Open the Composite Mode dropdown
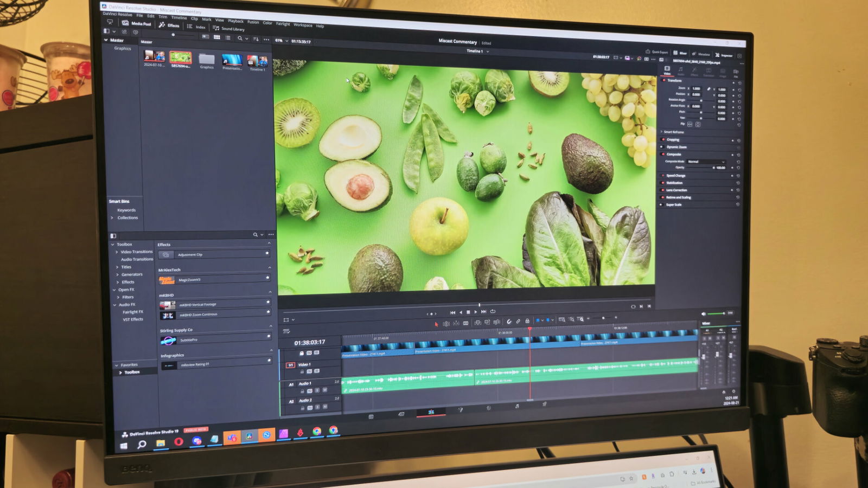The width and height of the screenshot is (868, 488). tap(705, 162)
